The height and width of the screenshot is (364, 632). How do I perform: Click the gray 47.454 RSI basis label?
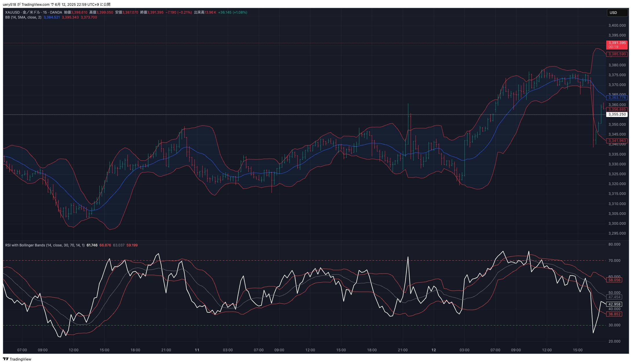coord(614,297)
